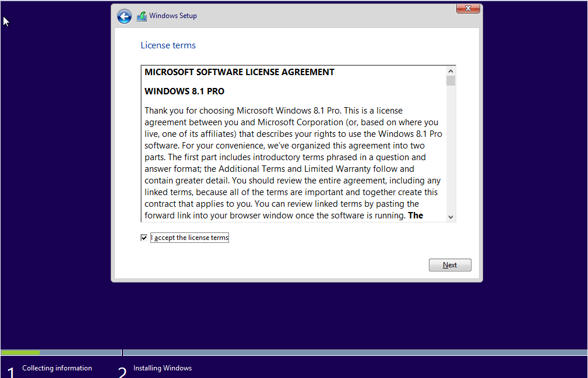The image size is (588, 378).
Task: Click the license text scroll up arrow
Action: [450, 71]
